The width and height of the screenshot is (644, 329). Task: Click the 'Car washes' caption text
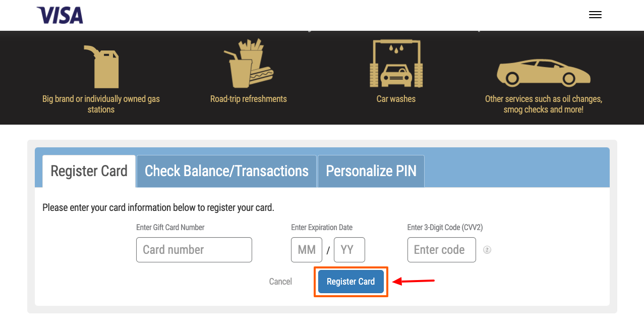(396, 99)
